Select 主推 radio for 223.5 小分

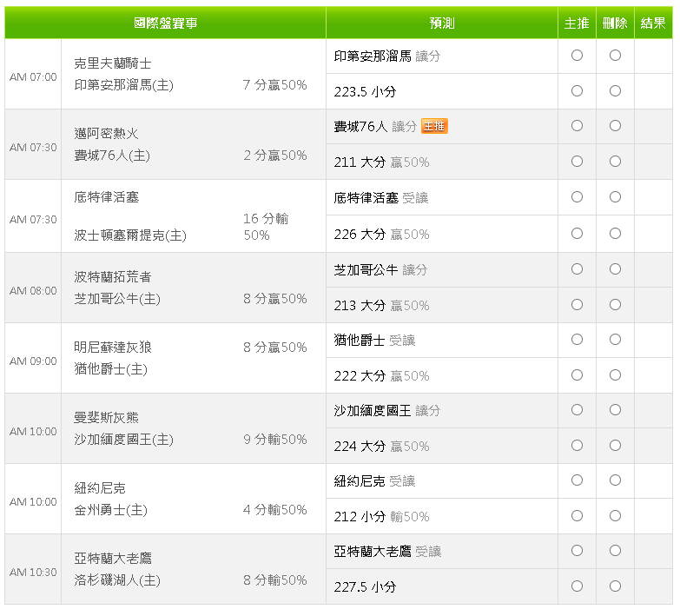[x=577, y=90]
